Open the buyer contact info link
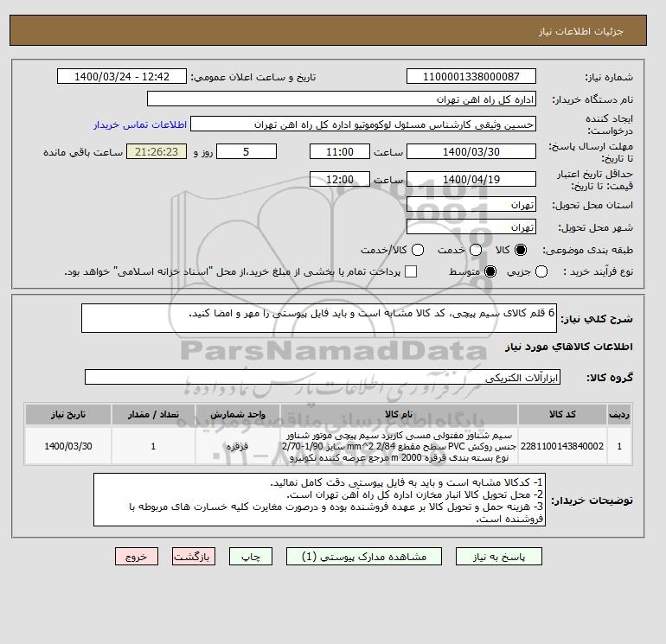 140,124
